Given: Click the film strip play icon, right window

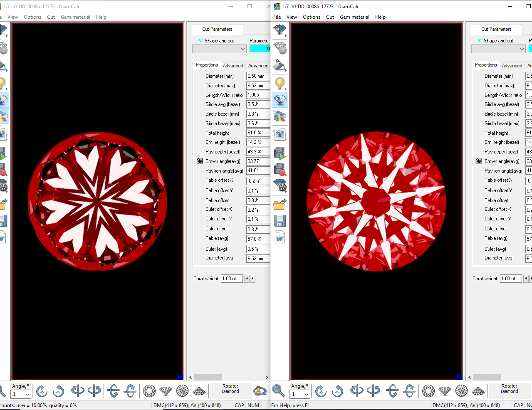Looking at the screenshot, I should point(280,153).
